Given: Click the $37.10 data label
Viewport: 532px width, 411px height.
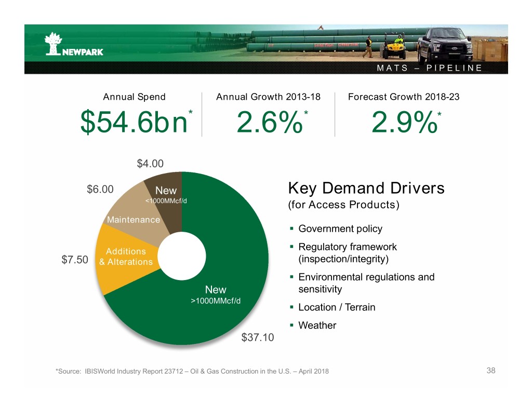Looking at the screenshot, I should click(x=257, y=338).
